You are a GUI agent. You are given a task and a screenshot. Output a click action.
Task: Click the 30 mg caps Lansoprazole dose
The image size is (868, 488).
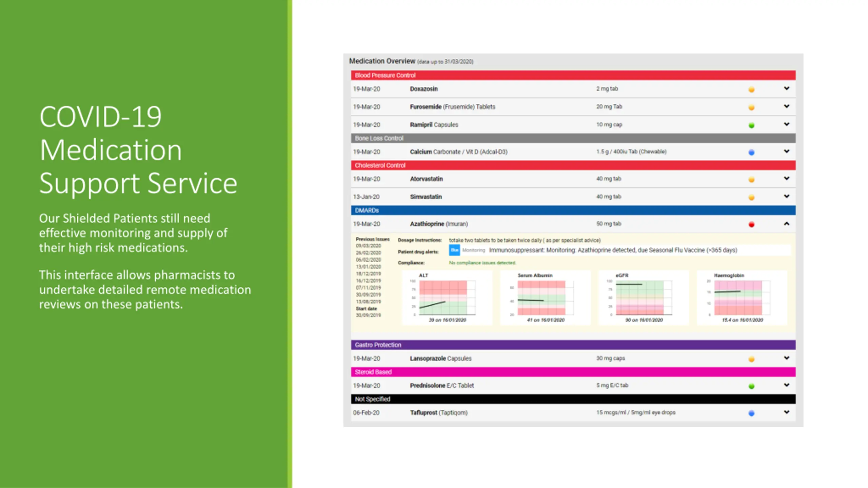(611, 358)
